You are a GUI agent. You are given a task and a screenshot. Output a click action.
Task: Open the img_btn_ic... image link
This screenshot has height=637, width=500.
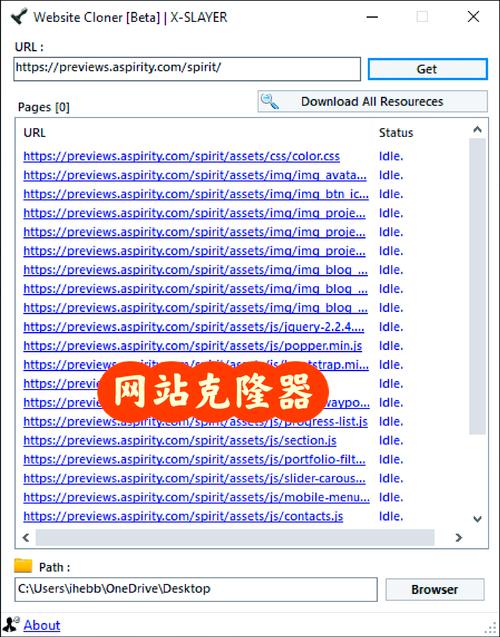click(196, 194)
